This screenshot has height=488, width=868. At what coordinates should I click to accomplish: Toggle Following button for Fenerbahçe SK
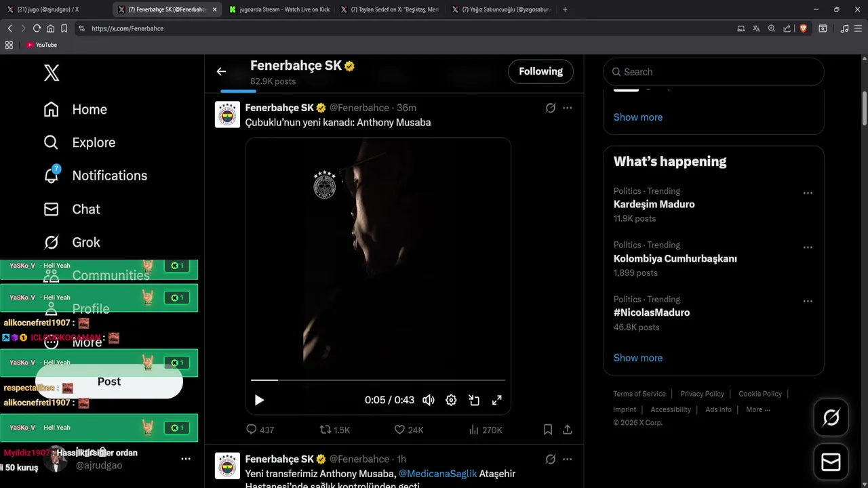pyautogui.click(x=540, y=71)
